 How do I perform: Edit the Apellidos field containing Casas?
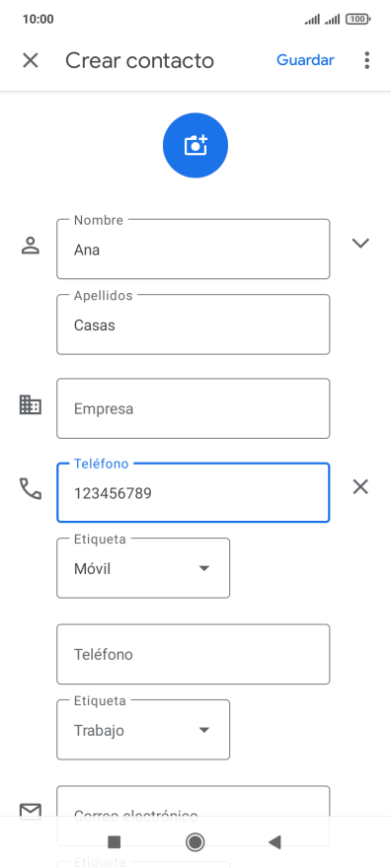coord(194,325)
